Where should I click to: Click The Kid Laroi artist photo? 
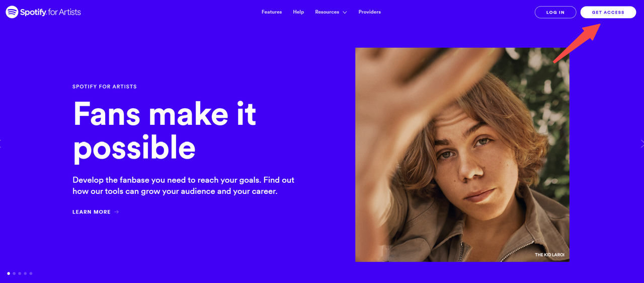pos(462,155)
